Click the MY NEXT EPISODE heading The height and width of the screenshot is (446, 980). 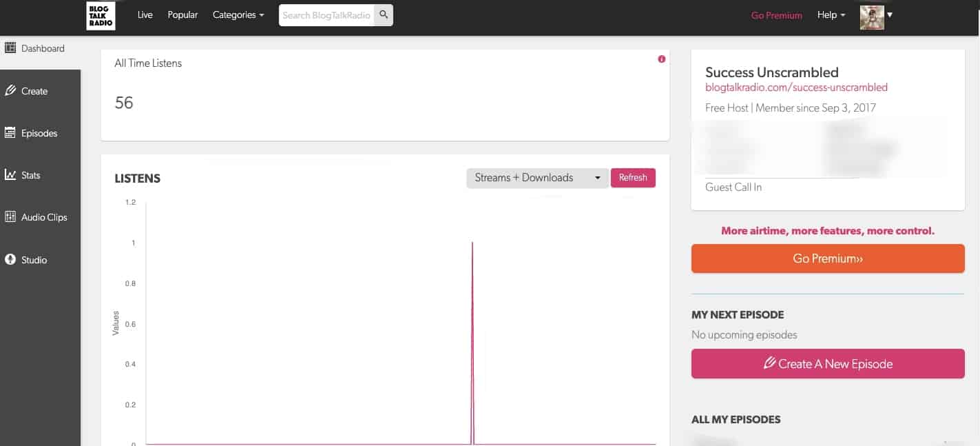(x=738, y=314)
